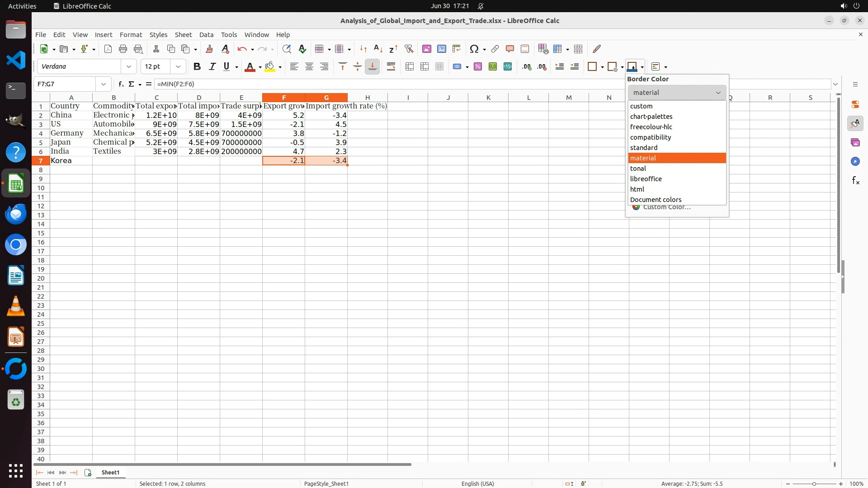
Task: Click the Clone Formatting paintbrush icon
Action: pos(209,49)
